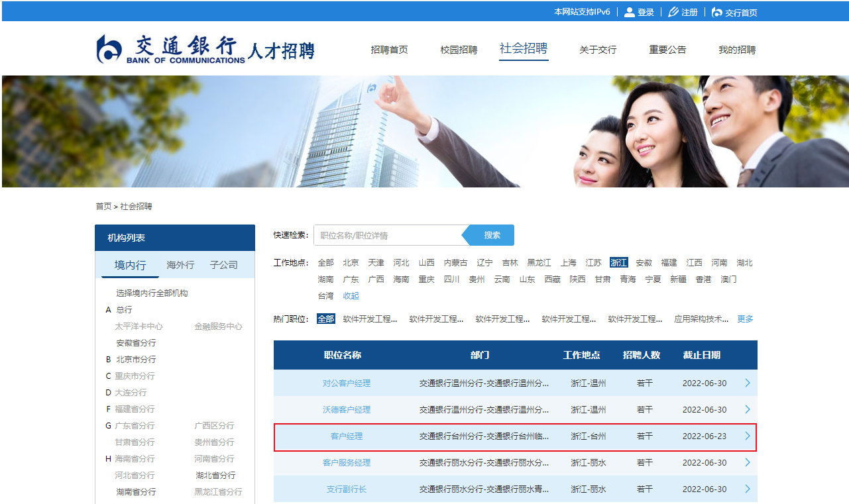Filter work location by 台湾
The height and width of the screenshot is (504, 849).
tap(325, 296)
